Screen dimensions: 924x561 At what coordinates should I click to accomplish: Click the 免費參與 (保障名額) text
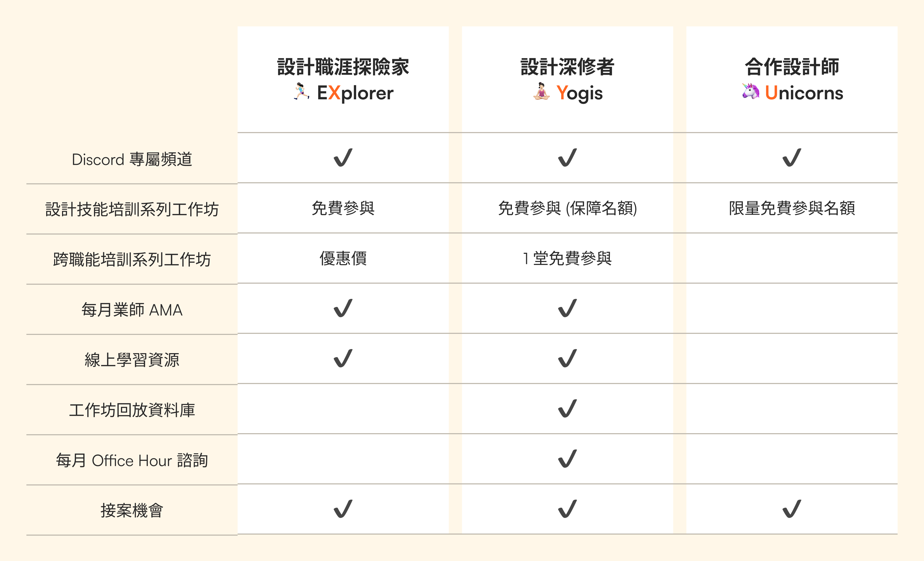[567, 208]
